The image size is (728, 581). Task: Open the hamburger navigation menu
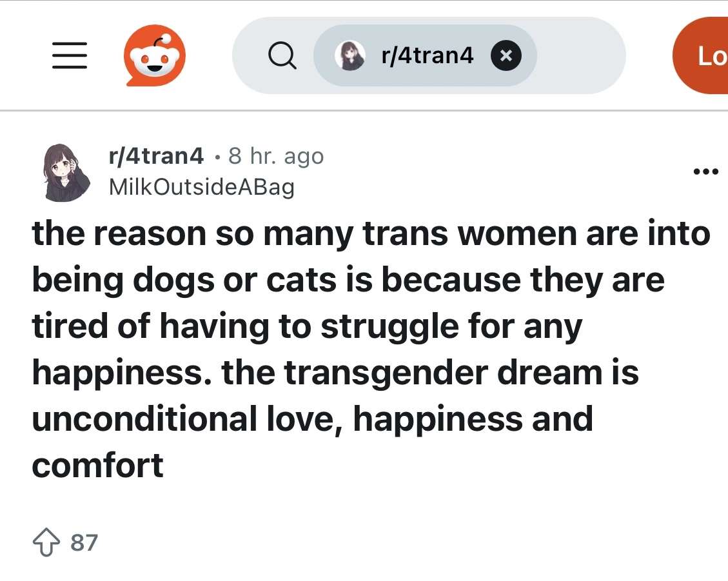[x=69, y=56]
